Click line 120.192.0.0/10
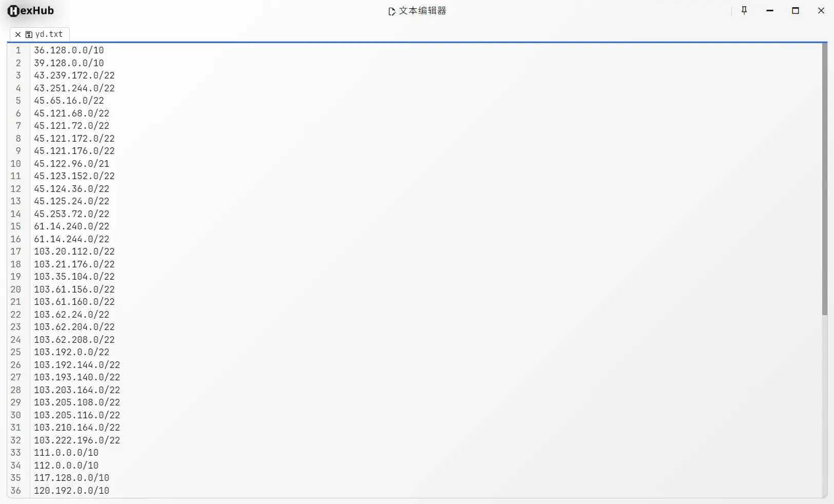The image size is (834, 504). [x=71, y=490]
